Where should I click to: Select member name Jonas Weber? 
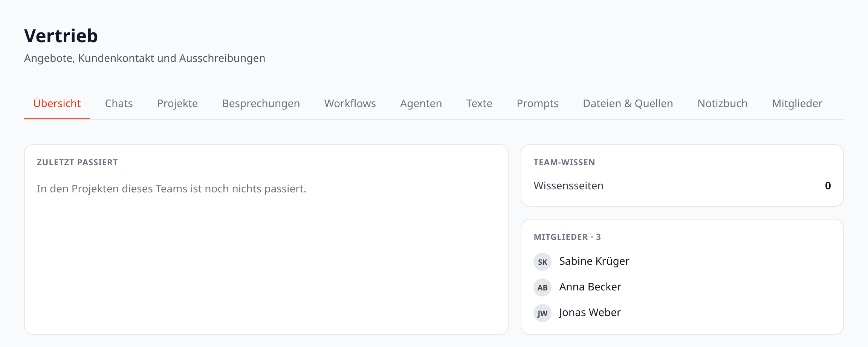tap(590, 312)
